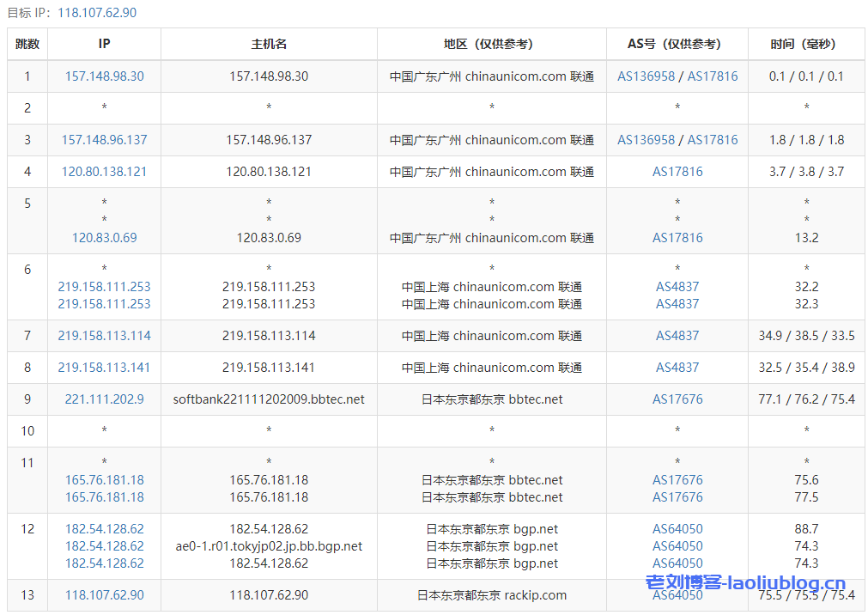Viewport: 868px width, 615px height.
Task: Open AS17676 link in hop 9
Action: click(x=677, y=399)
